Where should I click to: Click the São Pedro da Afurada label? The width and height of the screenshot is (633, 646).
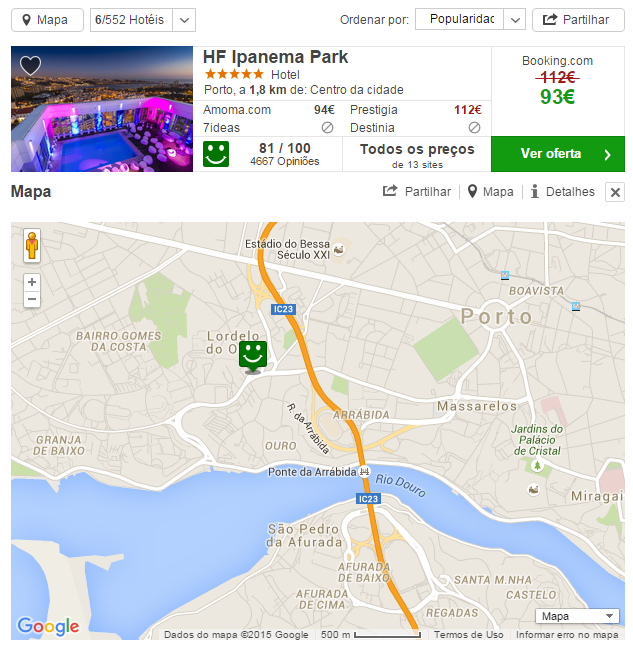304,535
